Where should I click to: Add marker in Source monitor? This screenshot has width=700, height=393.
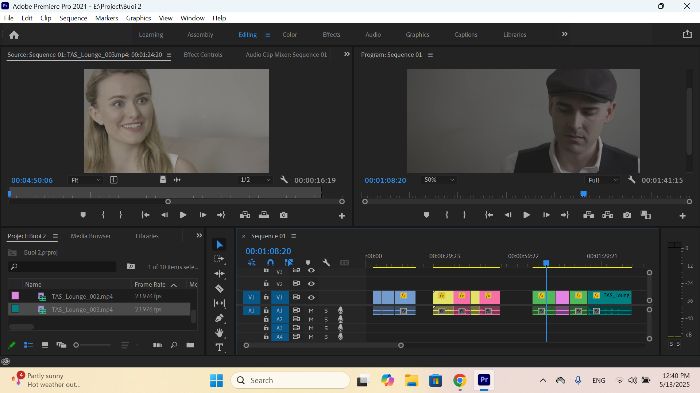[x=83, y=215]
